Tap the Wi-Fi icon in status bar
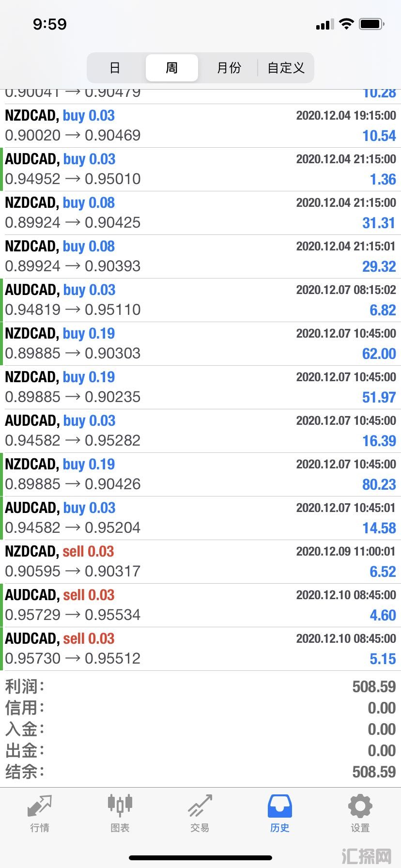This screenshot has width=401, height=868. pos(346,24)
